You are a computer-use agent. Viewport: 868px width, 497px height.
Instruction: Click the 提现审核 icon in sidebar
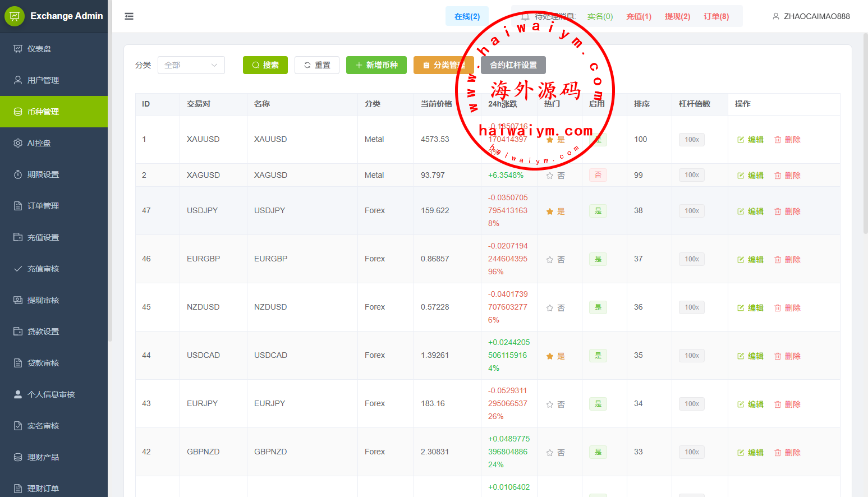pyautogui.click(x=18, y=300)
